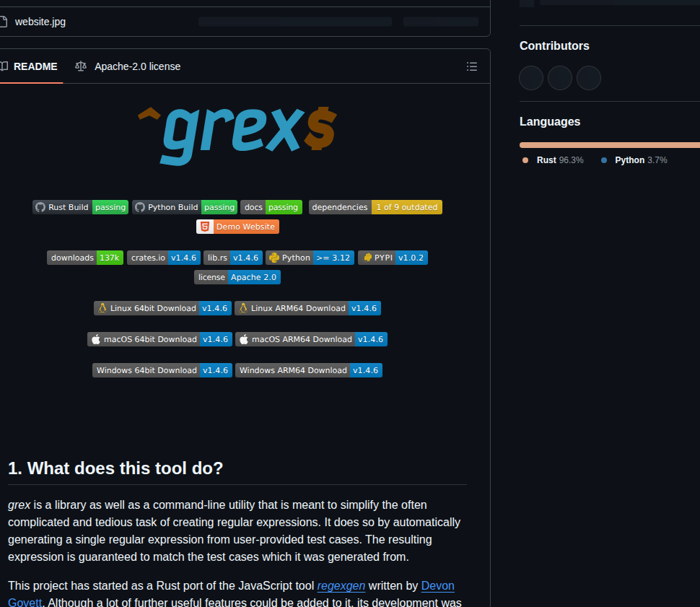Click the macOS 64bit Download badge
Image resolution: width=700 pixels, height=607 pixels.
pyautogui.click(x=159, y=339)
